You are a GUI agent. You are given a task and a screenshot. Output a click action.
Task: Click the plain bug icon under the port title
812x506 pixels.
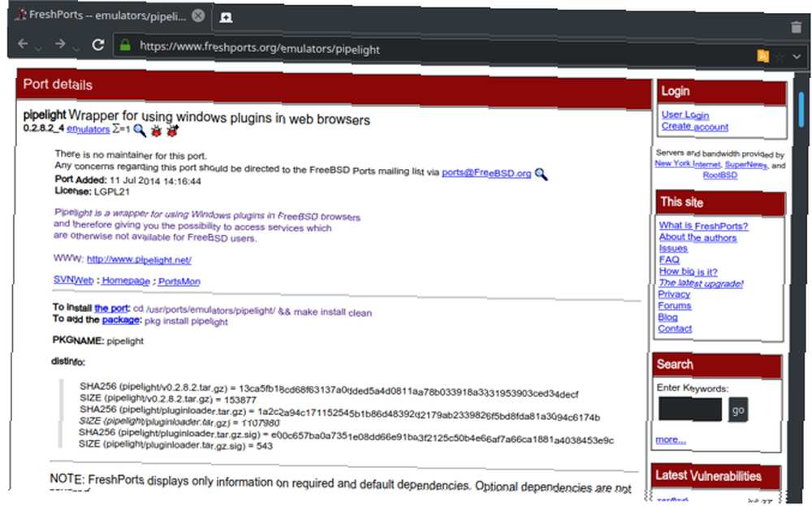click(156, 131)
